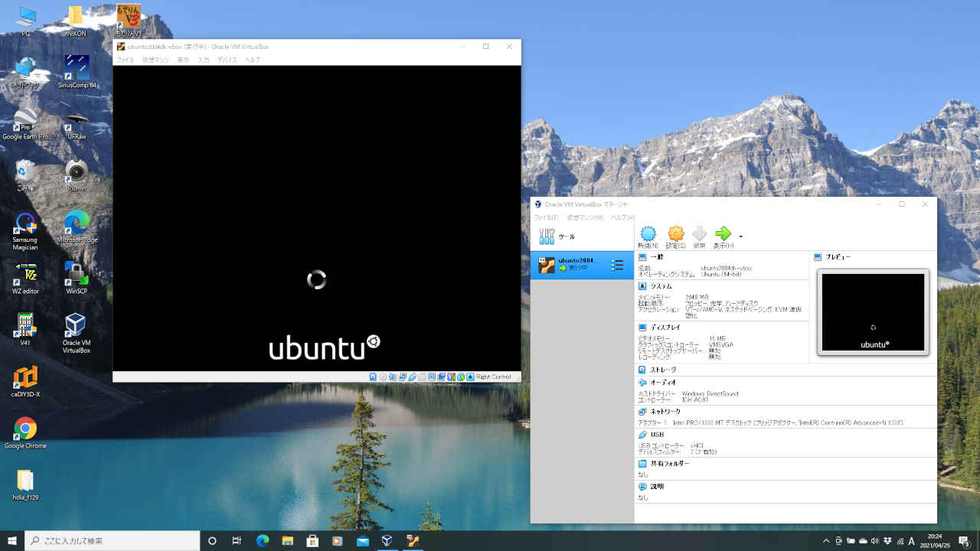The height and width of the screenshot is (551, 980).
Task: Open VM settings via 設定(S) gear icon
Action: (x=675, y=236)
